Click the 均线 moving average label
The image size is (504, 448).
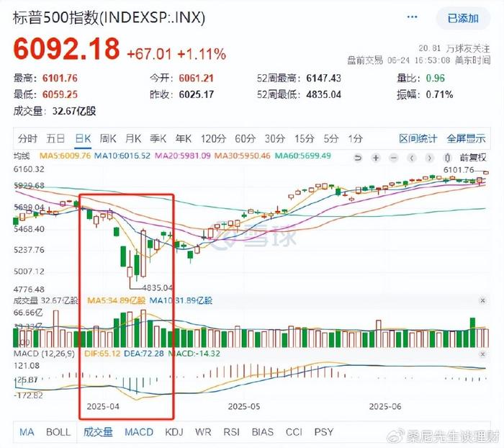pyautogui.click(x=22, y=156)
